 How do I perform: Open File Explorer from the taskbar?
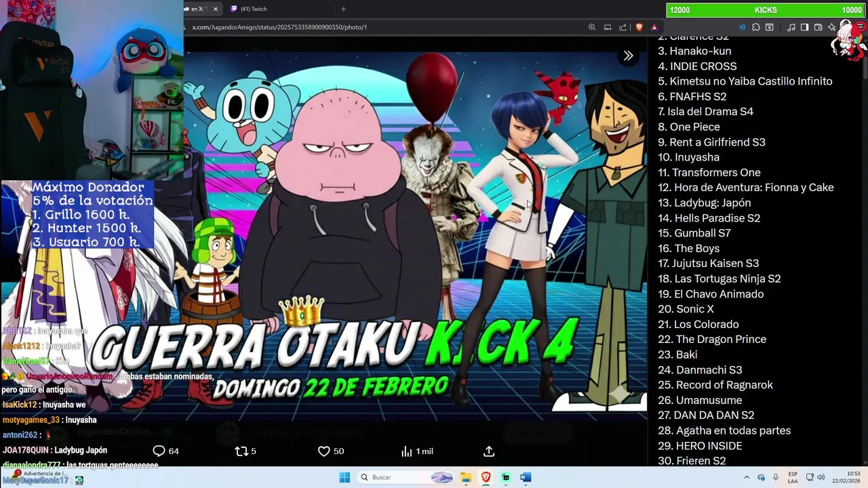click(x=466, y=477)
